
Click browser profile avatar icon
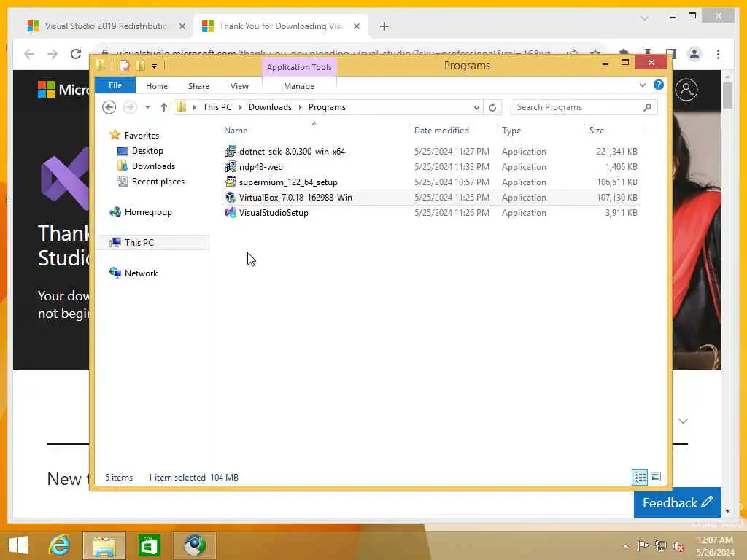[x=694, y=54]
